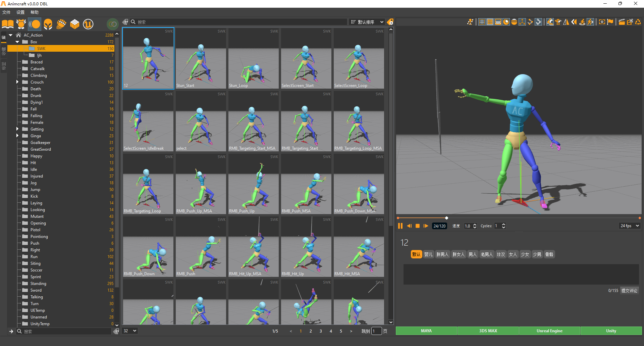The width and height of the screenshot is (644, 346).
Task: Click the mirror flip triangles icon
Action: (566, 22)
